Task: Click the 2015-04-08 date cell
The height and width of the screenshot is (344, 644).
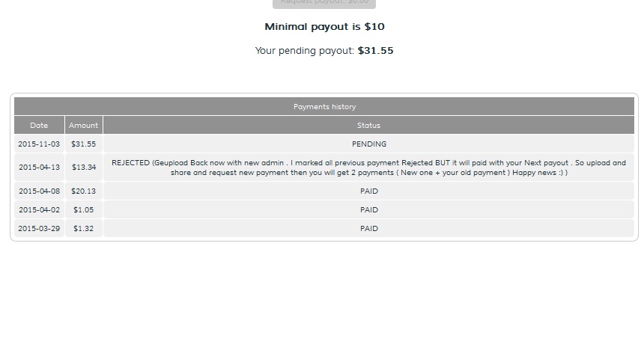Action: [39, 191]
